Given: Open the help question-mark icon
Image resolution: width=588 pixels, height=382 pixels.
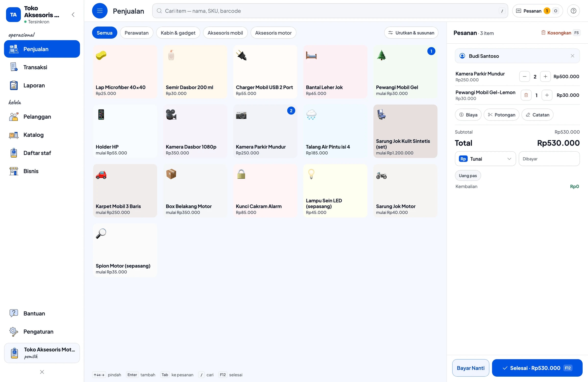Looking at the screenshot, I should coord(573,11).
